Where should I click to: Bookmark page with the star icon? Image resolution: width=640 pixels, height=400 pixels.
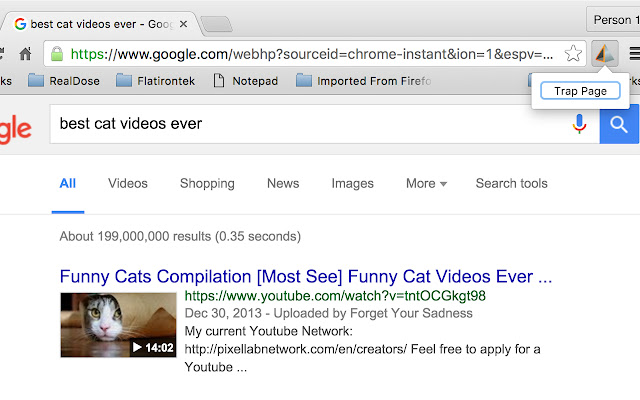pos(573,53)
